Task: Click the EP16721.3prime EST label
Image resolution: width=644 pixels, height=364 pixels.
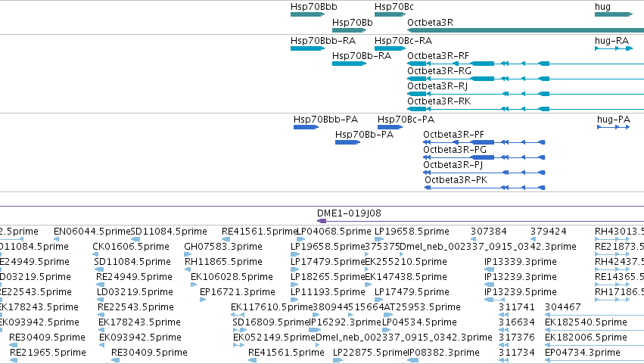Action: click(x=238, y=293)
